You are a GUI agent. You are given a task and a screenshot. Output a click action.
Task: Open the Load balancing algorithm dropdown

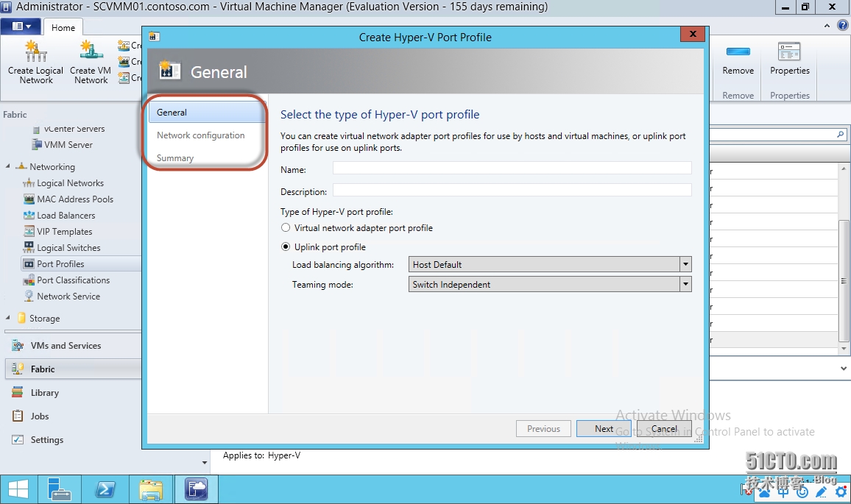[x=685, y=264]
